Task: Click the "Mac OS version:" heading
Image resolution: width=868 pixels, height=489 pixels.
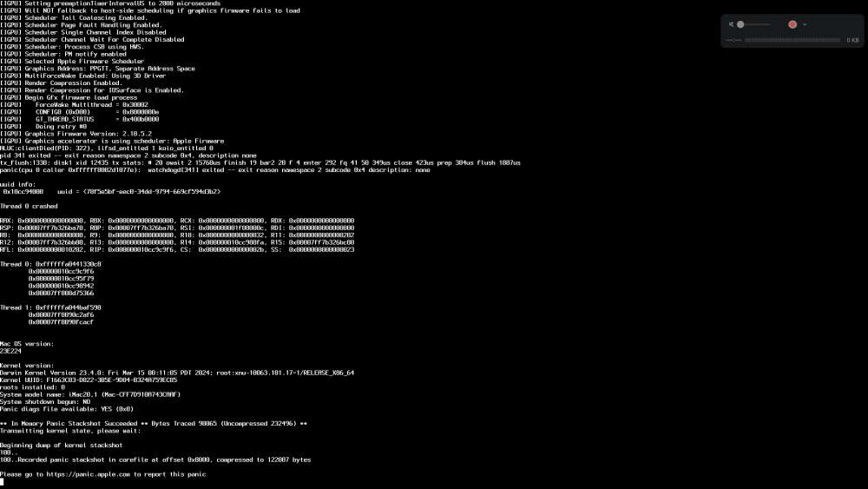Action: coord(27,344)
